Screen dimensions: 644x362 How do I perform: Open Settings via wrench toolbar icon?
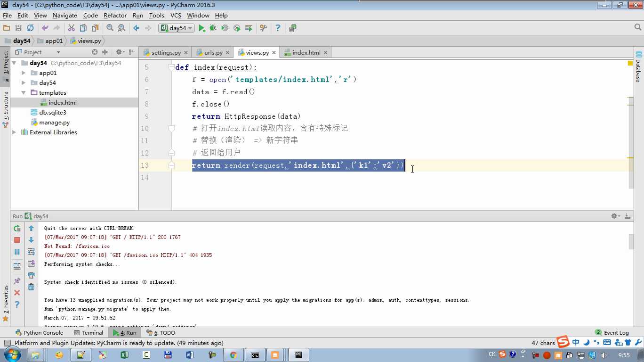coord(263,28)
